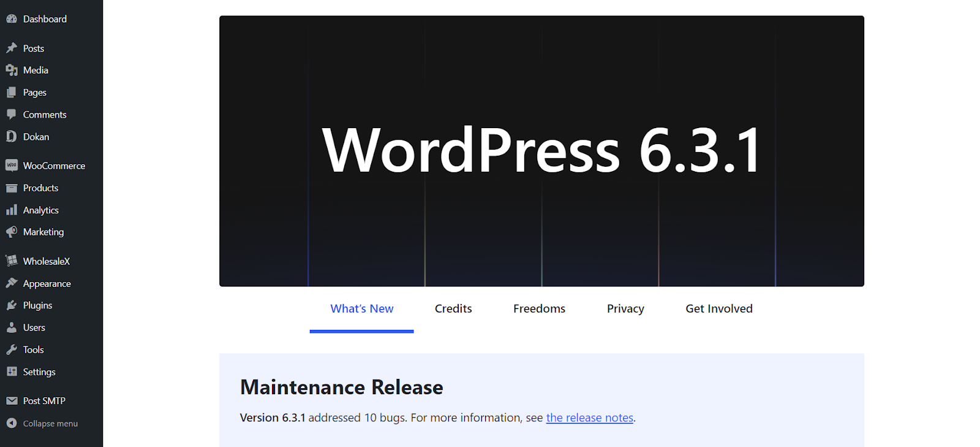
Task: Click the Appearance paintbrush icon
Action: 12,283
